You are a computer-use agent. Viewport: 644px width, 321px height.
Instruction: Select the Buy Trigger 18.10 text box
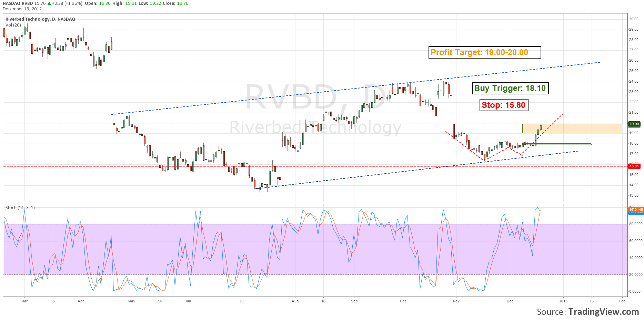click(x=510, y=88)
